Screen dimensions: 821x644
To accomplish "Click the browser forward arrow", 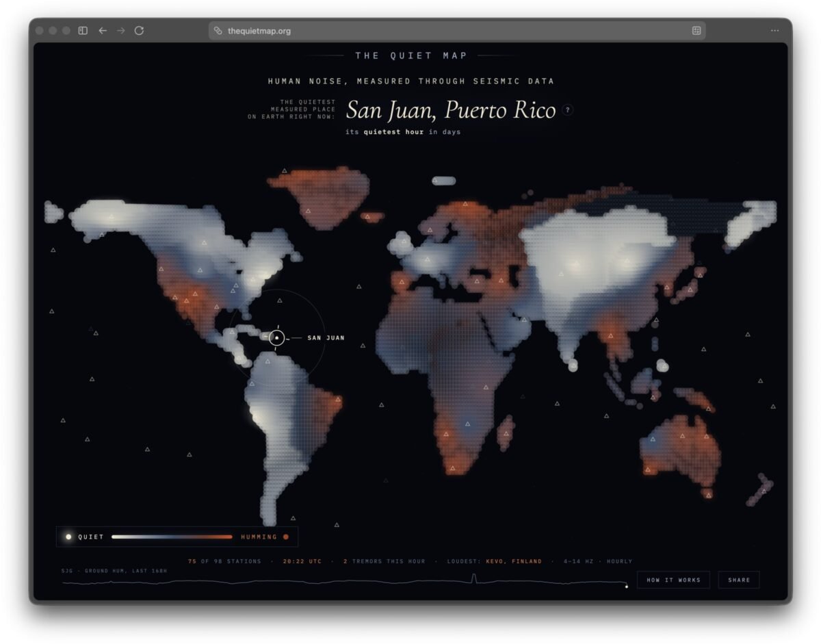I will click(121, 30).
